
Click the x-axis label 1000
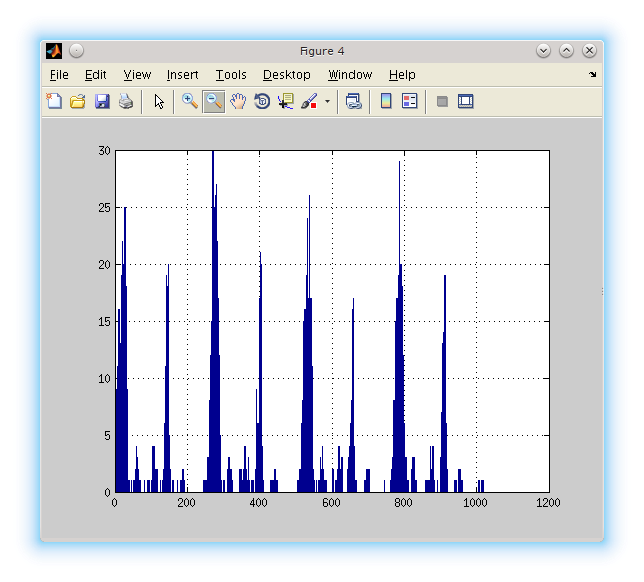click(x=475, y=503)
